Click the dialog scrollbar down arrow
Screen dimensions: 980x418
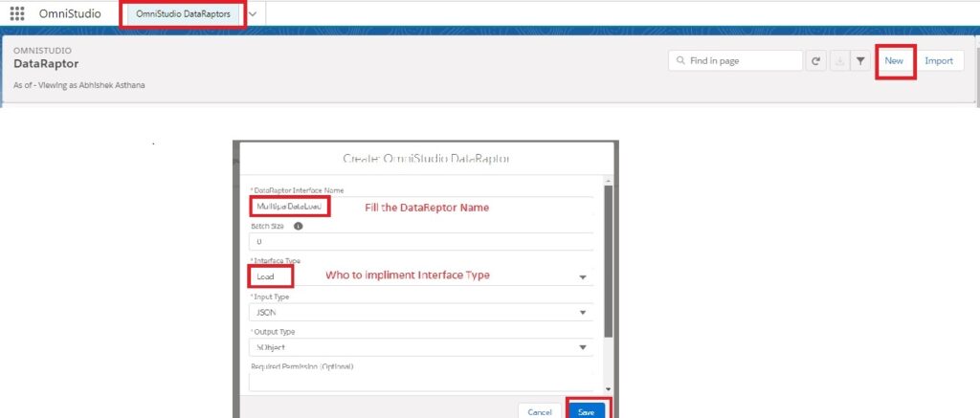(609, 388)
